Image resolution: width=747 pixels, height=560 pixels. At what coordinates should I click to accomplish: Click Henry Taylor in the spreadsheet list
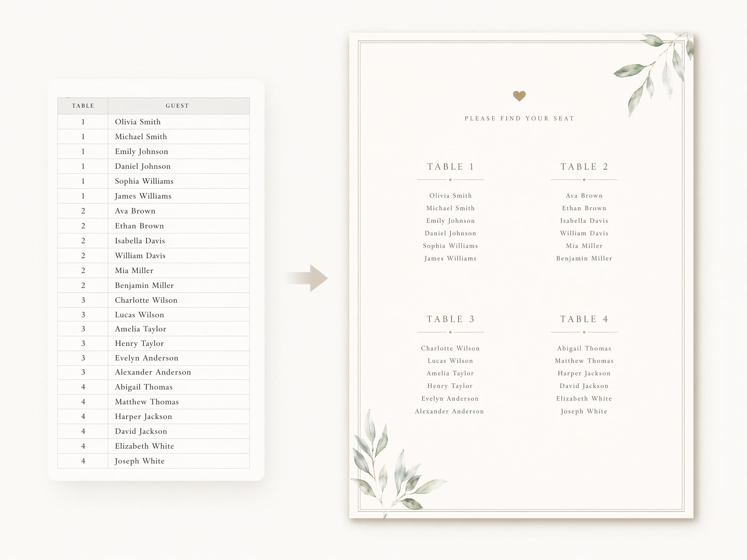pos(139,343)
